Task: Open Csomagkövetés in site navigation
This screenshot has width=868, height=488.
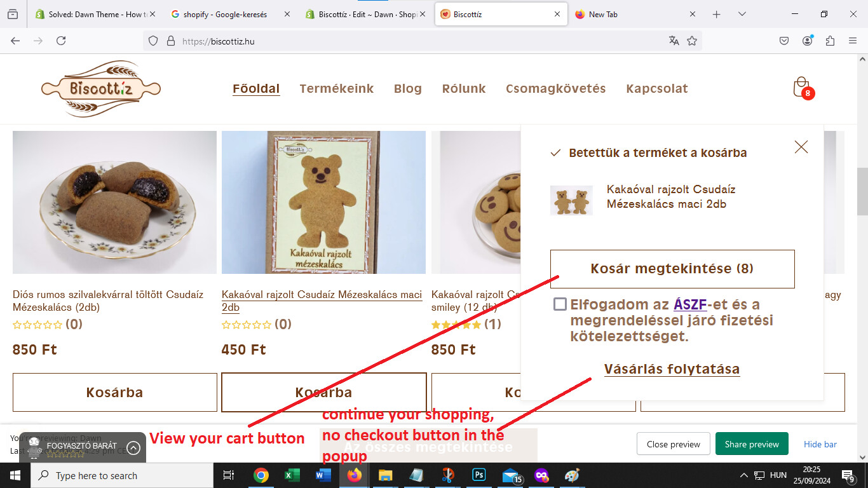Action: (556, 88)
